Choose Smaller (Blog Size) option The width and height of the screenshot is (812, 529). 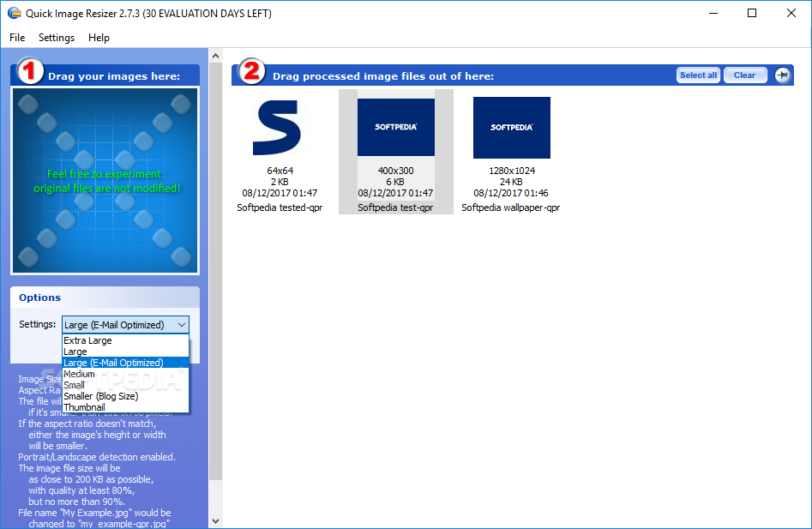(x=125, y=396)
